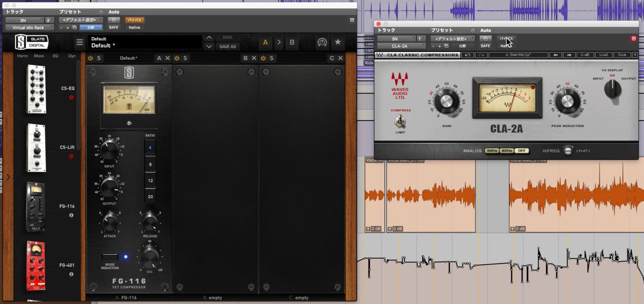The width and height of the screenshot is (644, 304).
Task: Click the next preset arrow in CLA-2A
Action: point(569,55)
